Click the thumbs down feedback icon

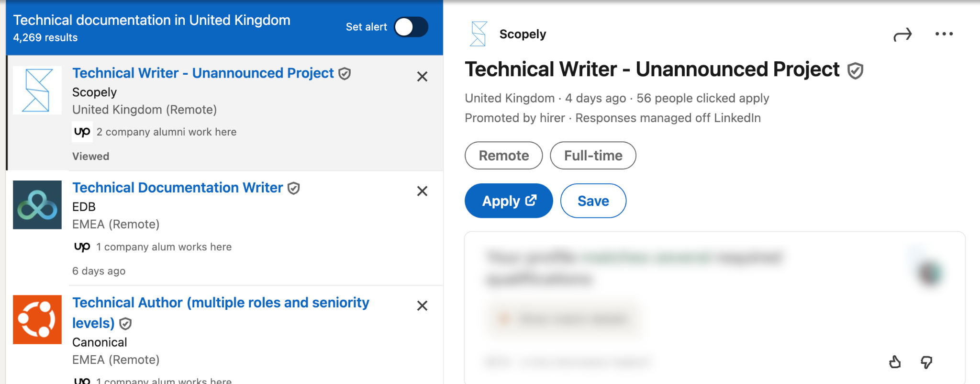pyautogui.click(x=927, y=362)
